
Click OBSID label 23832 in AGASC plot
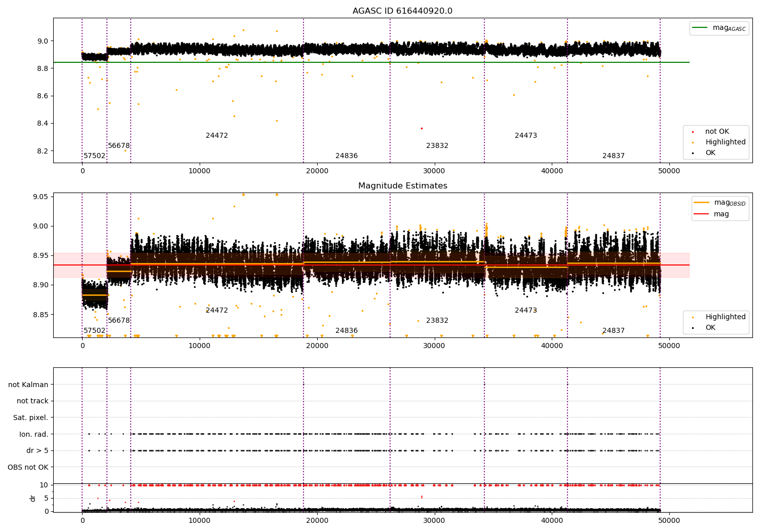[x=437, y=146]
